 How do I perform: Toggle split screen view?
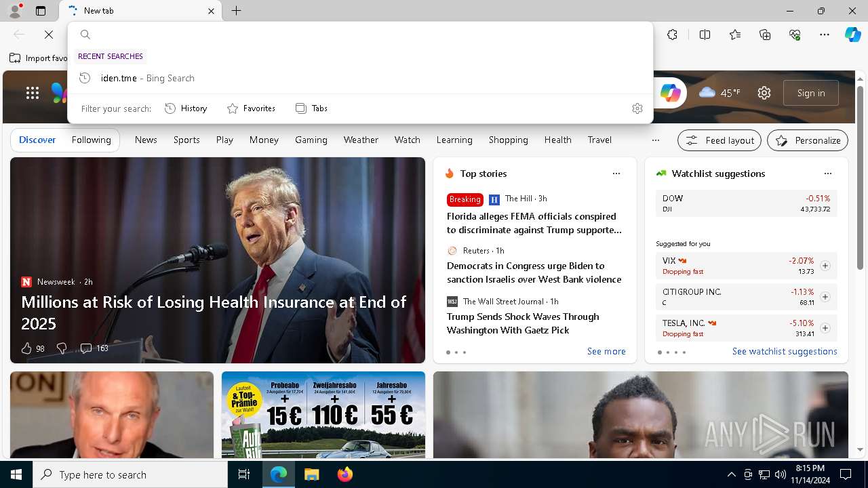point(705,35)
